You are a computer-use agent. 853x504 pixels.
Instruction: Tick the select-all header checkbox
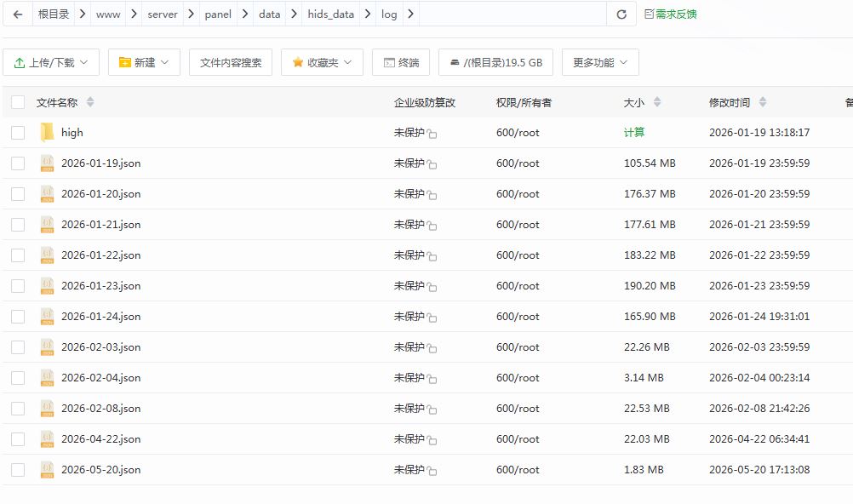coord(18,102)
